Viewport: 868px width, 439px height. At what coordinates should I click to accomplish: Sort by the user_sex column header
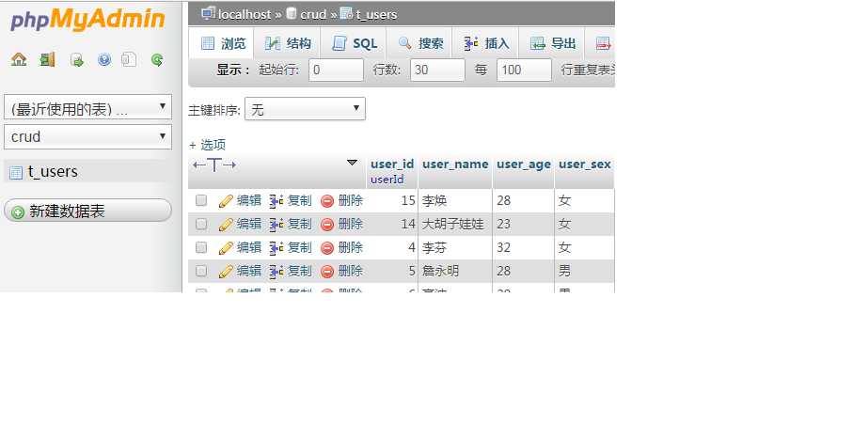(585, 164)
